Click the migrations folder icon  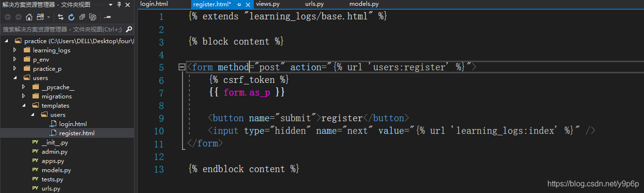tap(35, 96)
